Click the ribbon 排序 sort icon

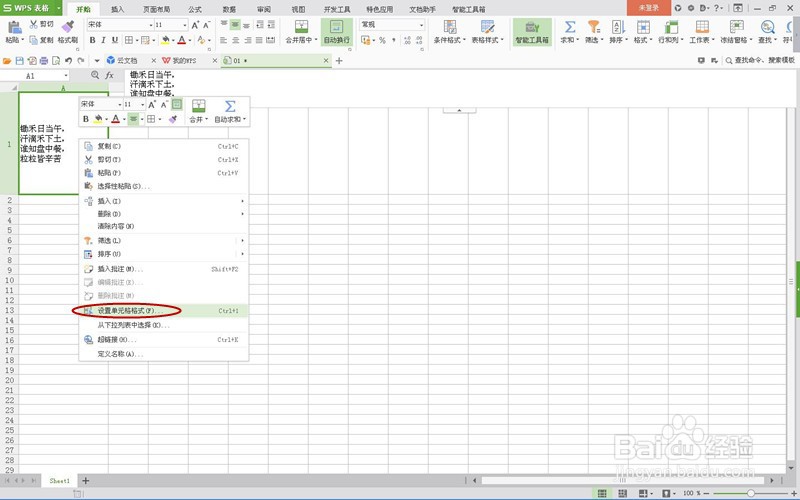[x=618, y=27]
